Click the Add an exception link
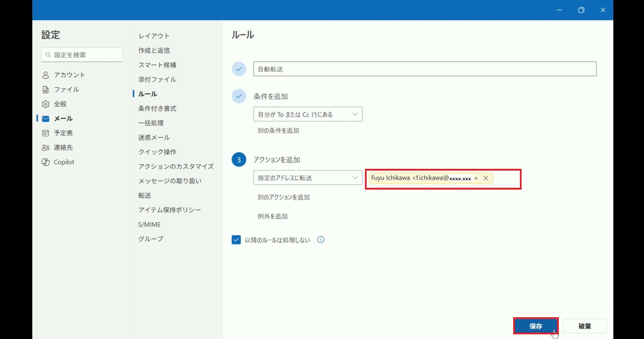The width and height of the screenshot is (644, 339). click(x=272, y=216)
